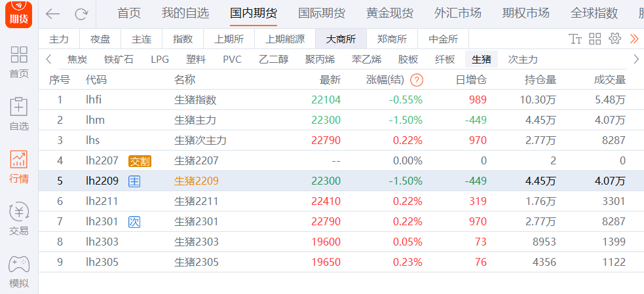The image size is (644, 294).
Task: Select the 主力 exchange tab
Action: (59, 39)
